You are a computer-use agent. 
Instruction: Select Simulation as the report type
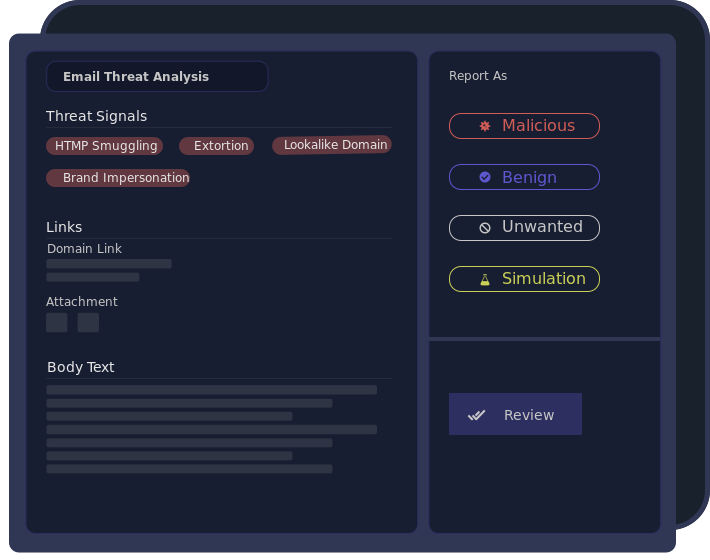tap(524, 279)
